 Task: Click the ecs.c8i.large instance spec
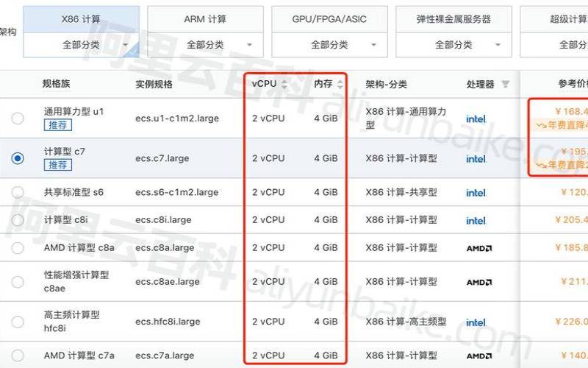tap(163, 219)
